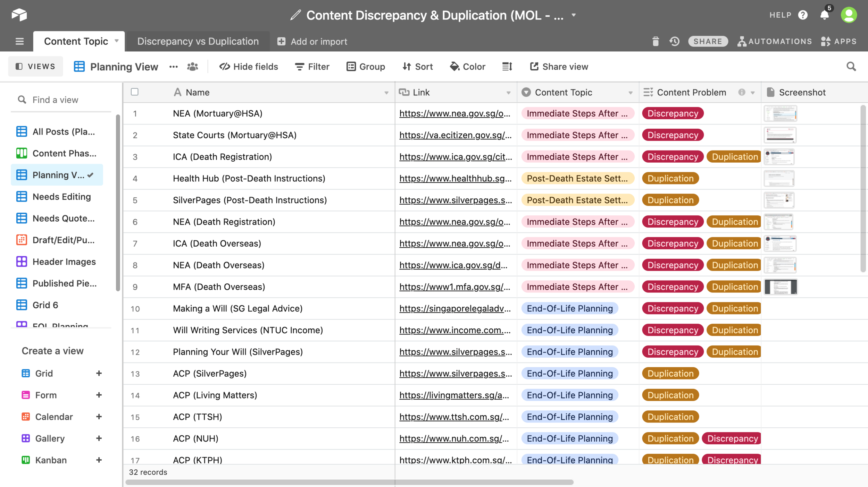The height and width of the screenshot is (487, 868).
Task: Switch to Discrepancy vs Duplication table tab
Action: [x=198, y=41]
